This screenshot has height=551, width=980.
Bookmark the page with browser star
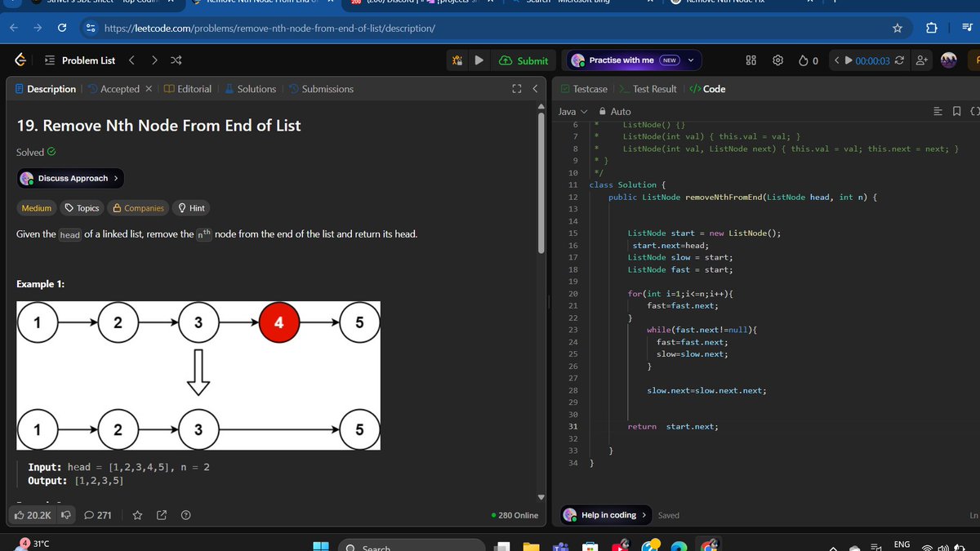pos(898,29)
